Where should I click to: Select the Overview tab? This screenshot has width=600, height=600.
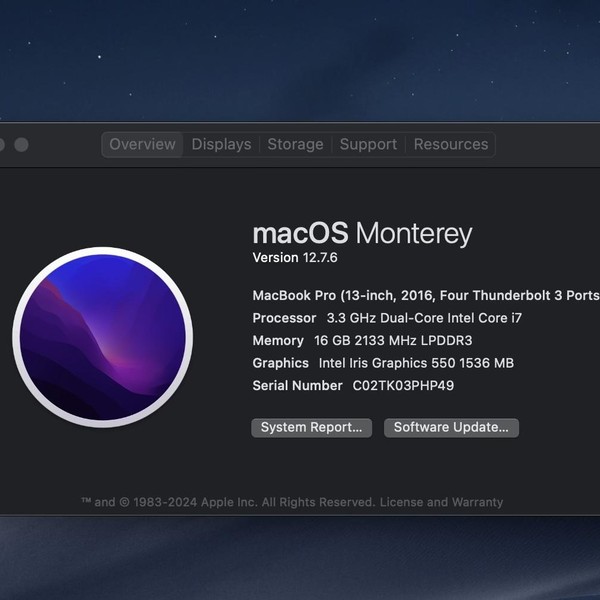[142, 144]
